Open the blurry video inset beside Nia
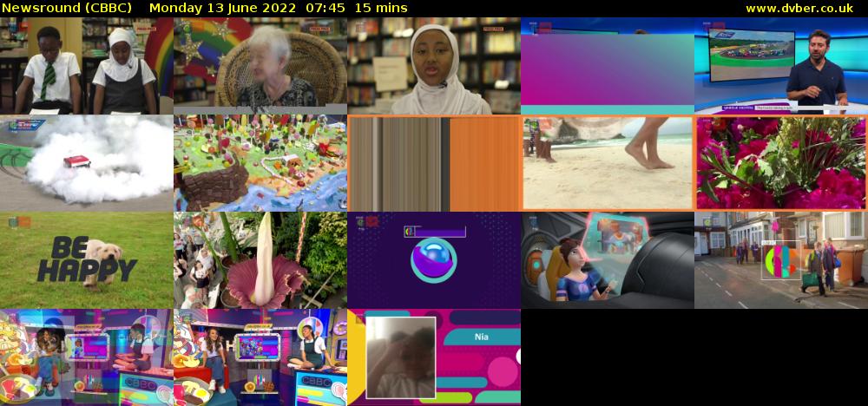The height and width of the screenshot is (406, 868). (x=400, y=357)
